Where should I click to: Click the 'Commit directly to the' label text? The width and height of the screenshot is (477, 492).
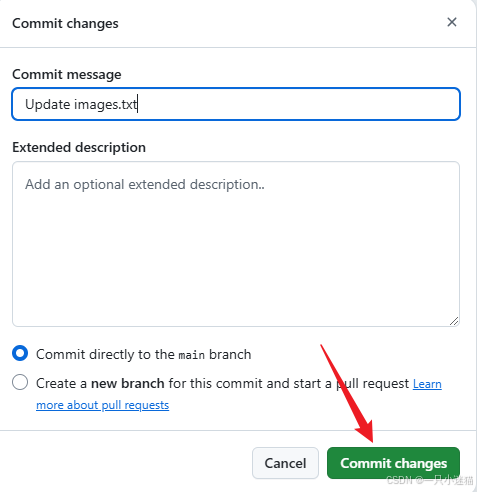coord(105,354)
